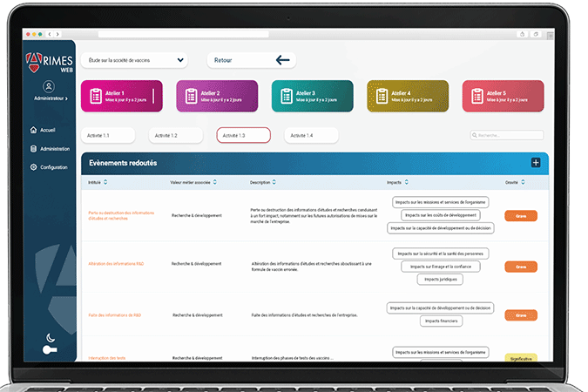This screenshot has height=392, width=588.
Task: Open the Configuration section
Action: pos(49,167)
